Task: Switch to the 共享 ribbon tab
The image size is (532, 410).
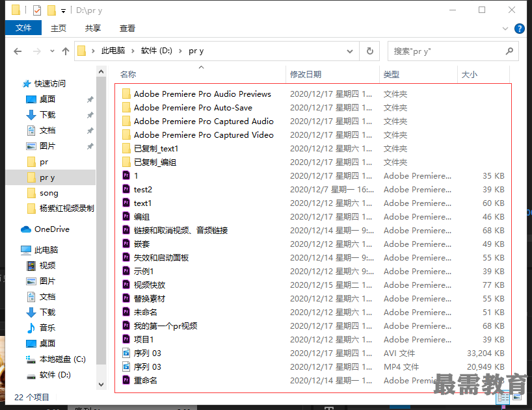Action: pos(92,28)
